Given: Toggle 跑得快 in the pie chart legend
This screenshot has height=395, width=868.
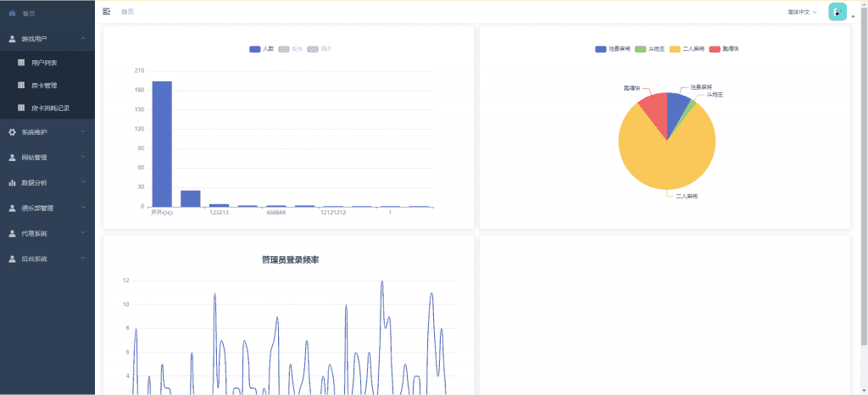Looking at the screenshot, I should tap(724, 48).
